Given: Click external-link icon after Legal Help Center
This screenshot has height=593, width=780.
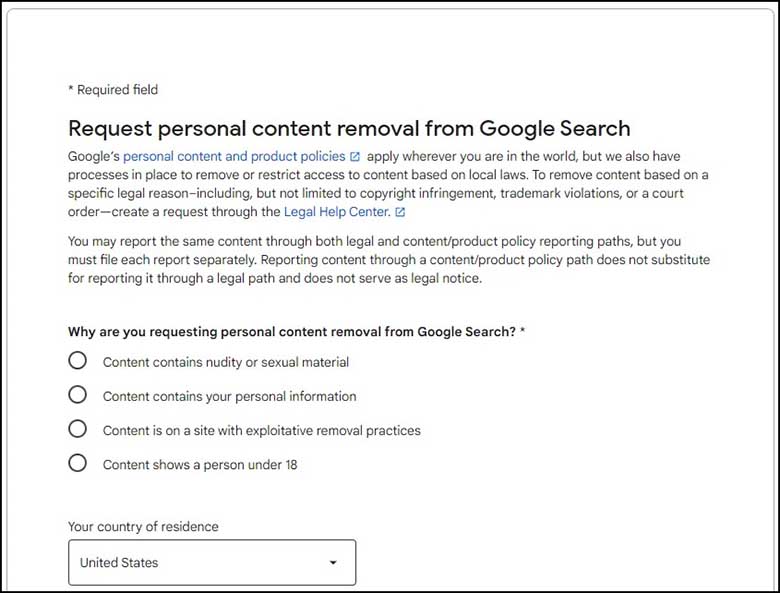Looking at the screenshot, I should tap(400, 212).
